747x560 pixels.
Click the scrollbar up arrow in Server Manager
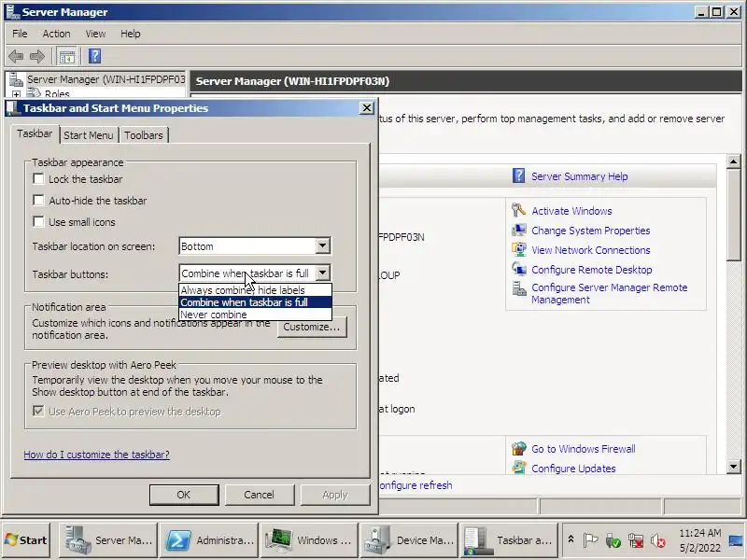[734, 161]
